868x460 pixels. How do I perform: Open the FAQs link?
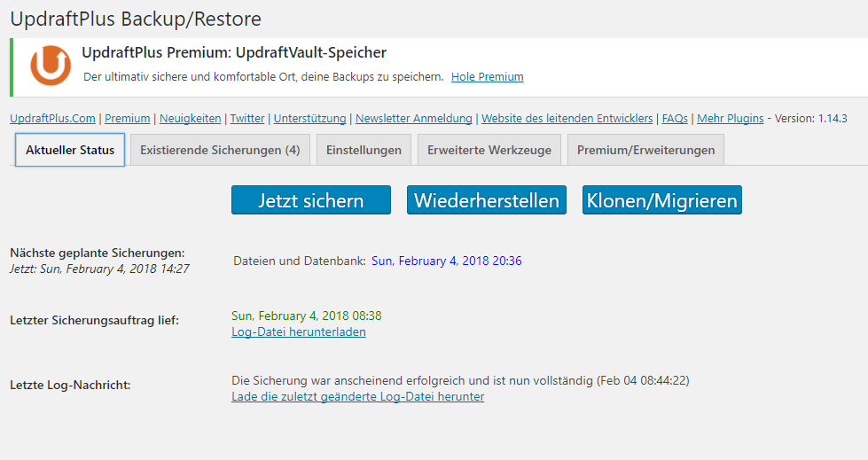click(x=675, y=119)
